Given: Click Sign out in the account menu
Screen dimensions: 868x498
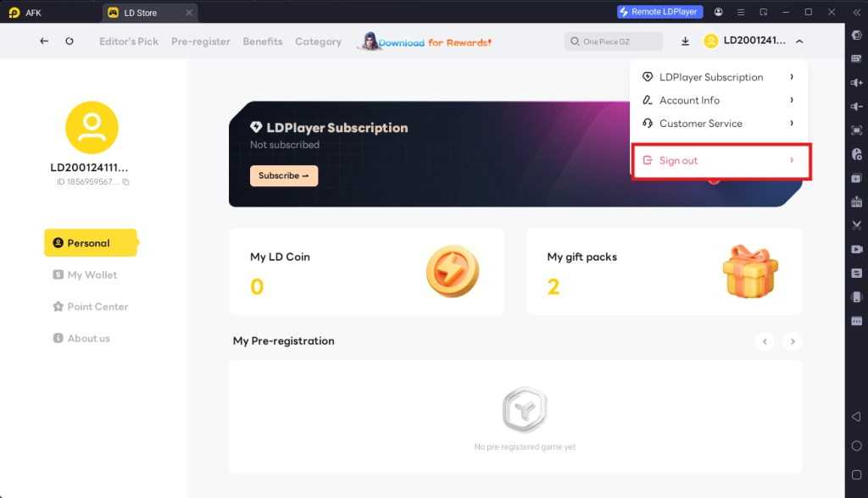Looking at the screenshot, I should point(720,161).
